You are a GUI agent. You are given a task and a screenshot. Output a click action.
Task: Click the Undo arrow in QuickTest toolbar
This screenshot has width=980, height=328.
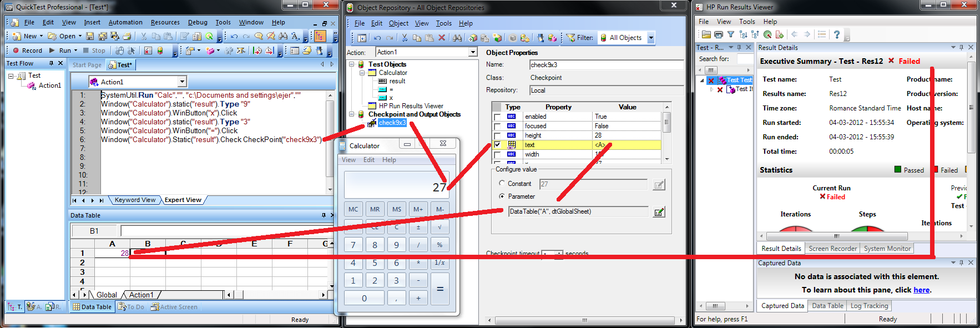pyautogui.click(x=234, y=36)
